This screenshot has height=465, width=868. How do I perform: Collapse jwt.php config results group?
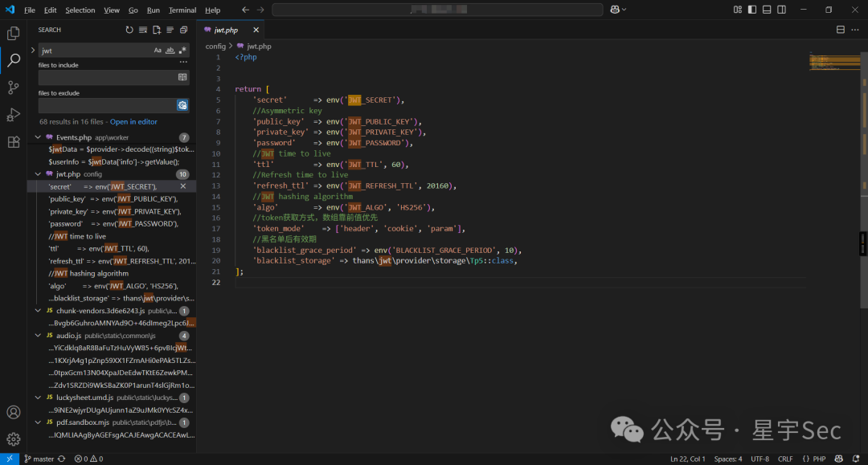click(38, 174)
